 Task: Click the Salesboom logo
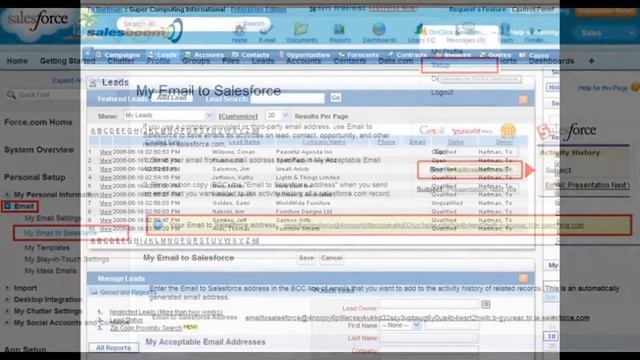pyautogui.click(x=135, y=32)
